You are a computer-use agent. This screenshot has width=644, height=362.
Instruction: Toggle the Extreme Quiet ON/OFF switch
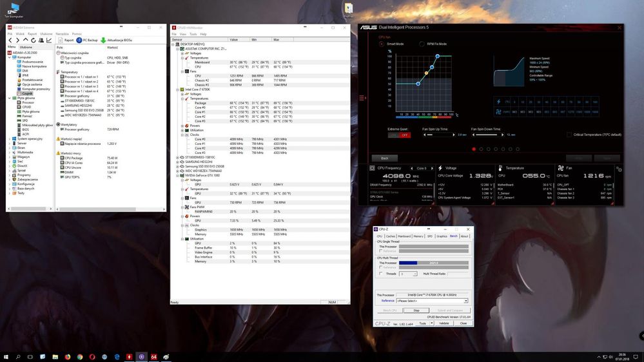click(399, 135)
